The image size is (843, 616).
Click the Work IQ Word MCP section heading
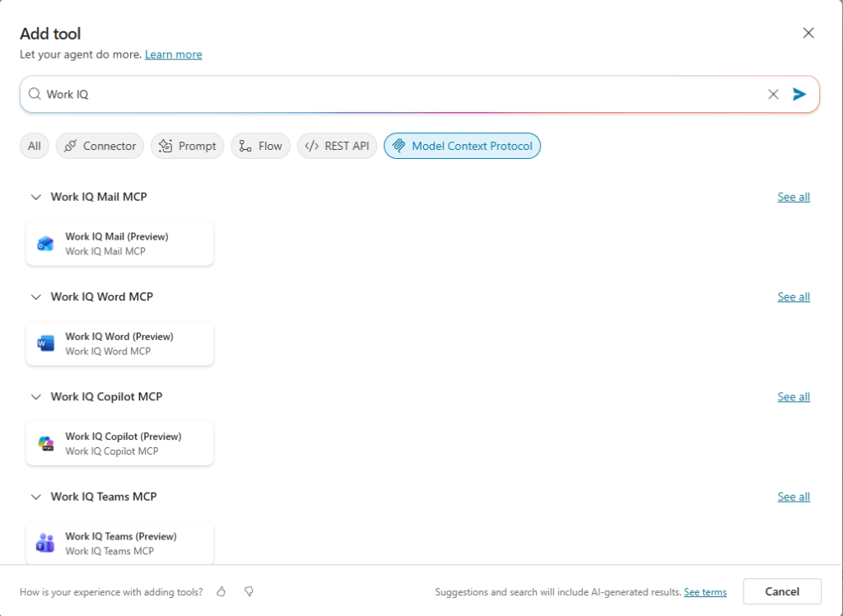click(102, 297)
